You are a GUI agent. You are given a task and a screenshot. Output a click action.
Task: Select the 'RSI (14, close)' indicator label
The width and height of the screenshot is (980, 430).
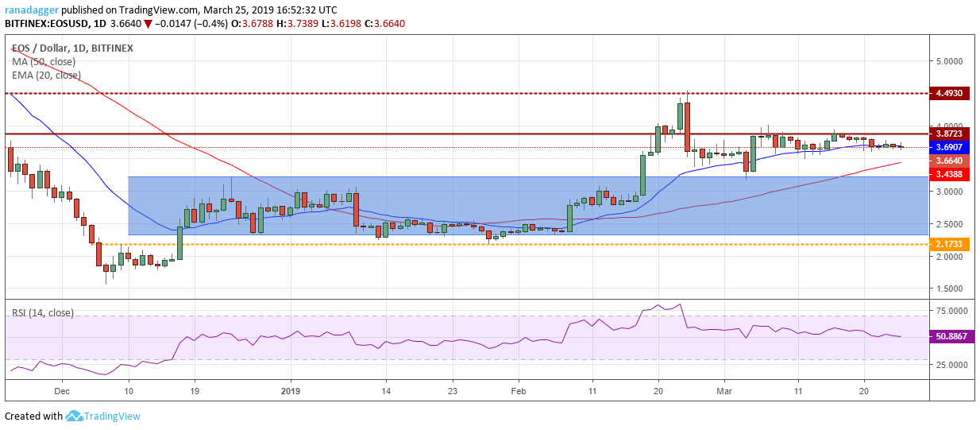tap(43, 313)
